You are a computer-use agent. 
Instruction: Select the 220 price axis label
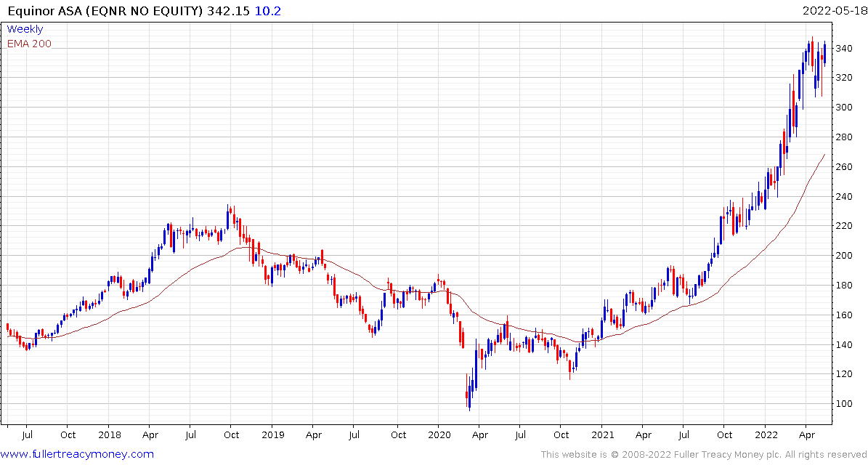tap(844, 226)
